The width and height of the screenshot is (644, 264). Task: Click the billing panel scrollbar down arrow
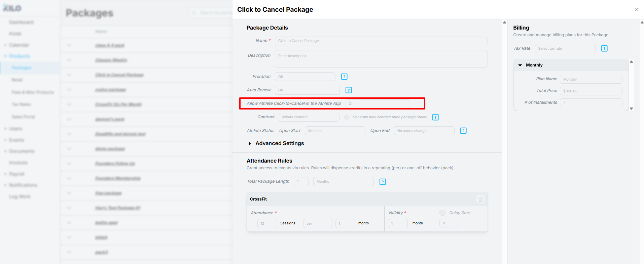(x=632, y=108)
